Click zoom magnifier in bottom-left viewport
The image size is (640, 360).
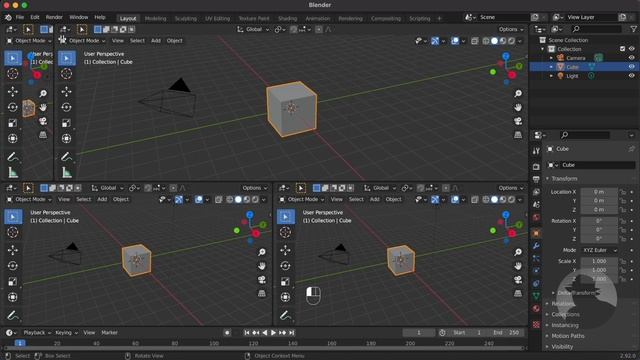pos(262,252)
